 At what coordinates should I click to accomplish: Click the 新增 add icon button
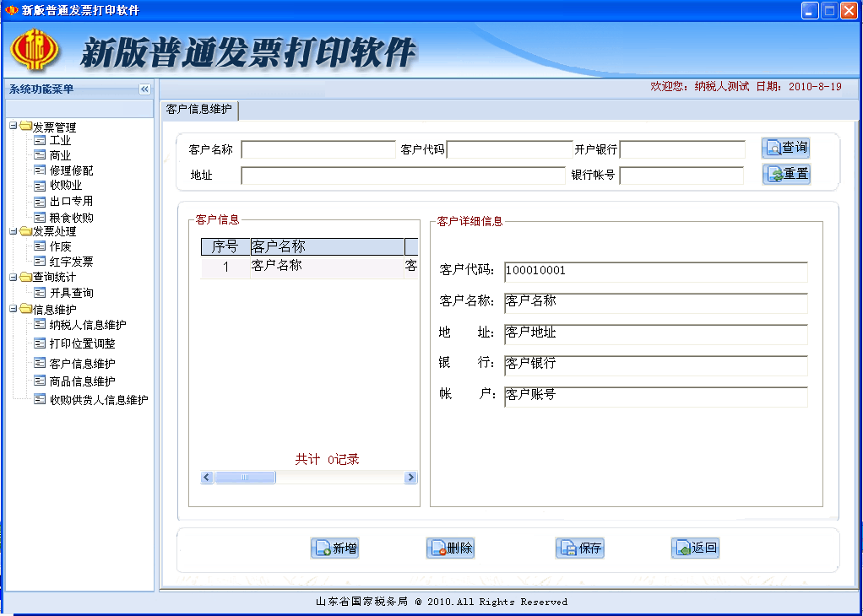324,548
